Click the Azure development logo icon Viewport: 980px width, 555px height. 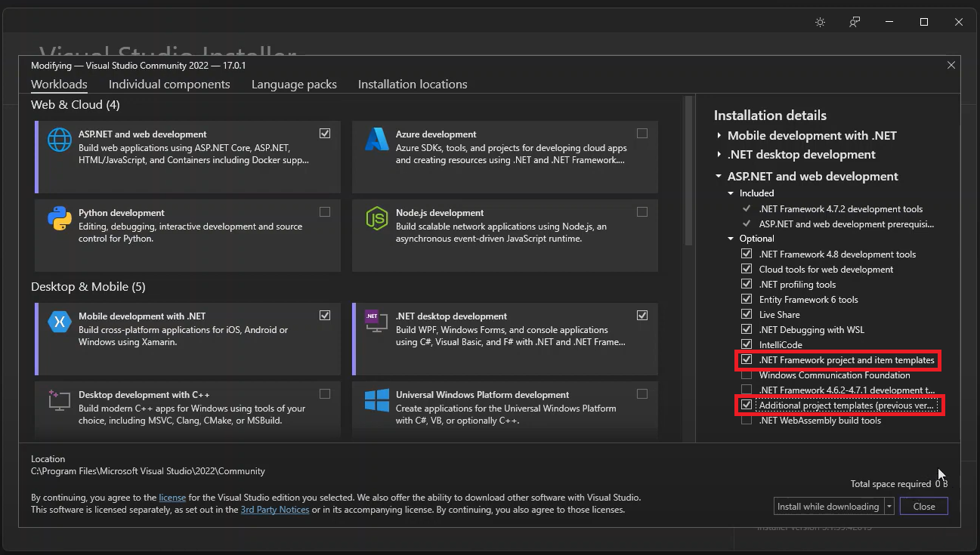click(376, 140)
